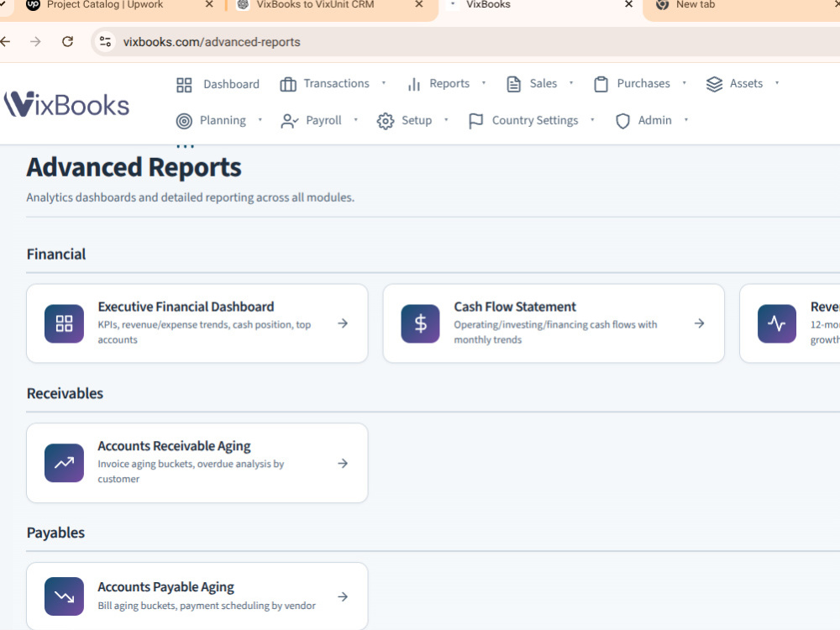The image size is (840, 630).
Task: Open the Accounts Receivable Aging title link
Action: point(174,446)
